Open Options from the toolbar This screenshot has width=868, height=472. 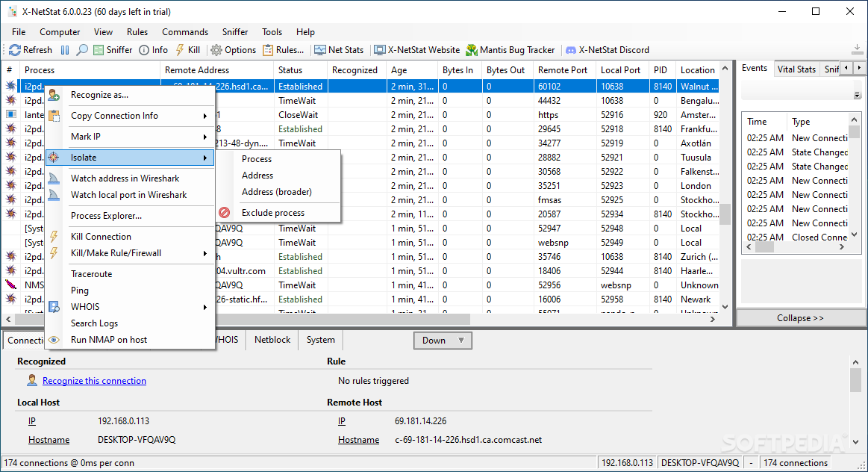[x=233, y=50]
